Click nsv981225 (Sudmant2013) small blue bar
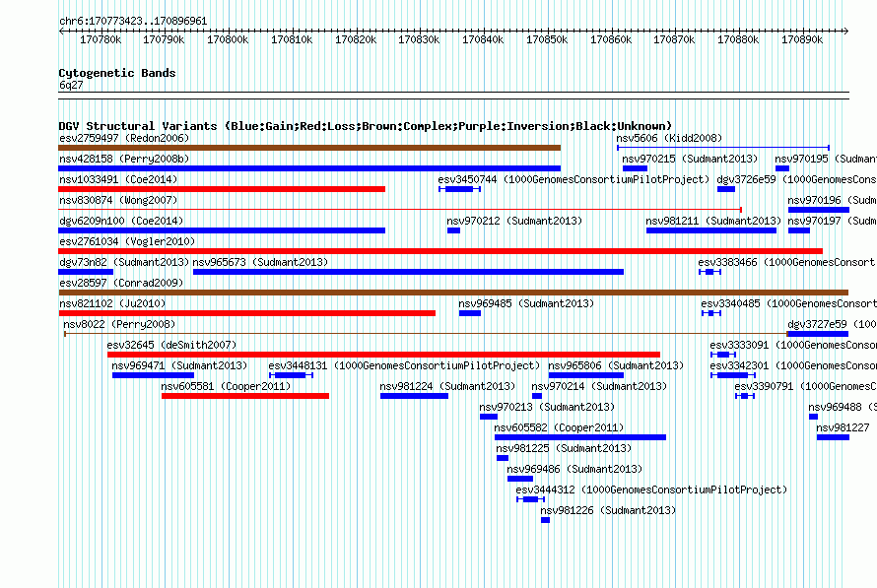Image resolution: width=877 pixels, height=588 pixels. (503, 458)
